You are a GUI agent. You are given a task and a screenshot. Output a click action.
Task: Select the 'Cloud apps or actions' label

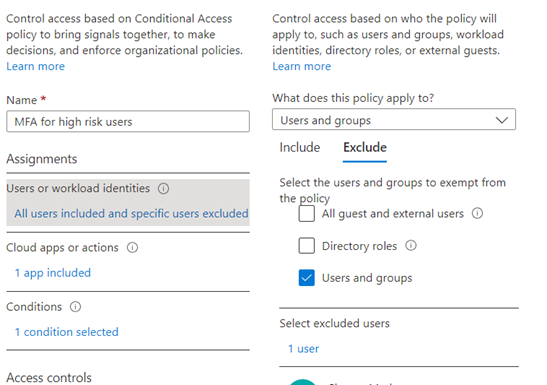click(x=62, y=248)
